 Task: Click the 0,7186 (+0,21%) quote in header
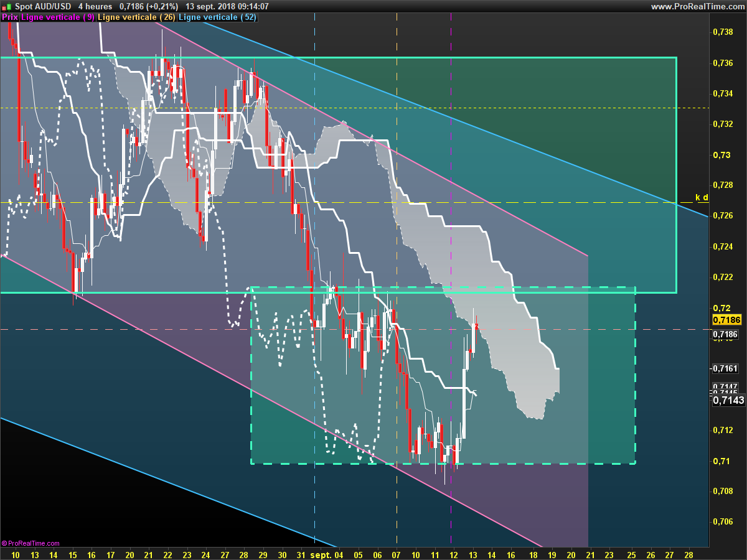tap(148, 6)
